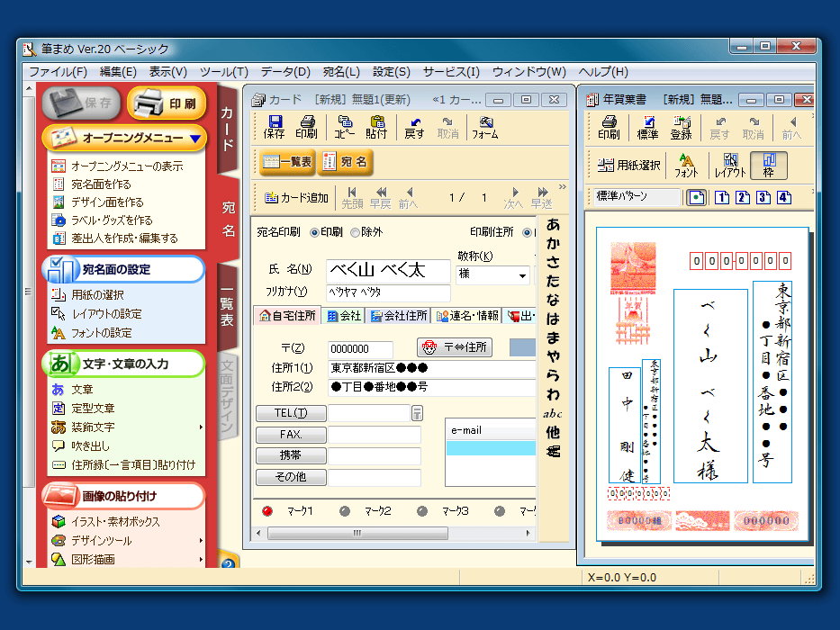Click the その他 button
Viewport: 840px width, 630px height.
click(x=291, y=477)
